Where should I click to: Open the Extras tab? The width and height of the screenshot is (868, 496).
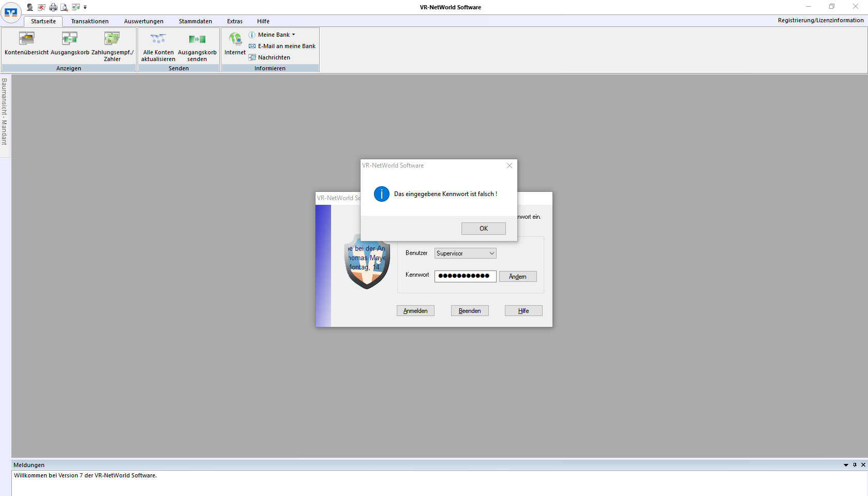[235, 21]
